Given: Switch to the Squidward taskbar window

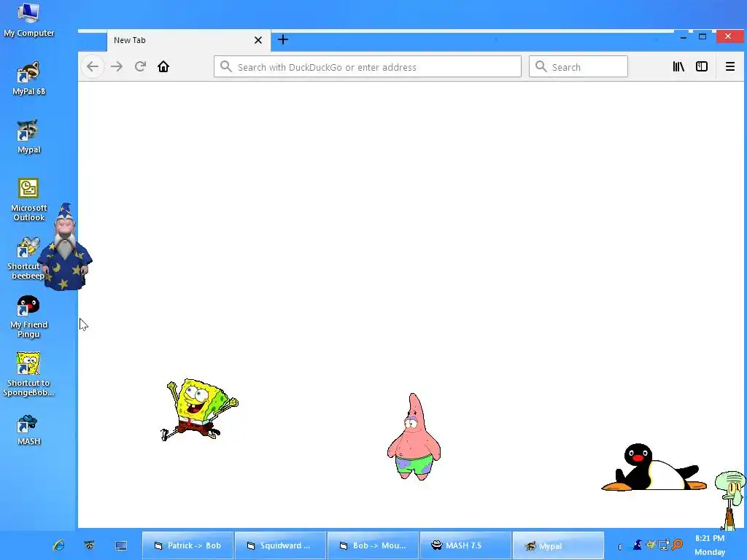Looking at the screenshot, I should (x=281, y=545).
